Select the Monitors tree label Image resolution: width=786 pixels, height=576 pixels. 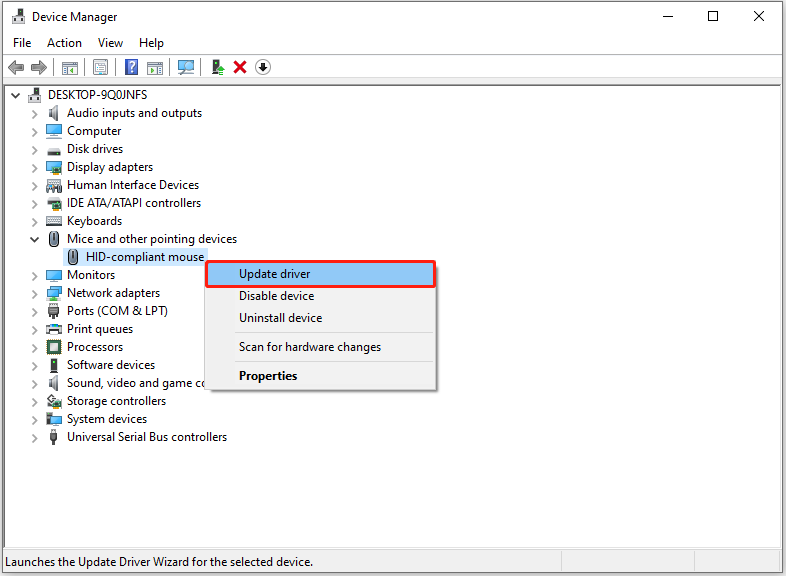tap(91, 275)
